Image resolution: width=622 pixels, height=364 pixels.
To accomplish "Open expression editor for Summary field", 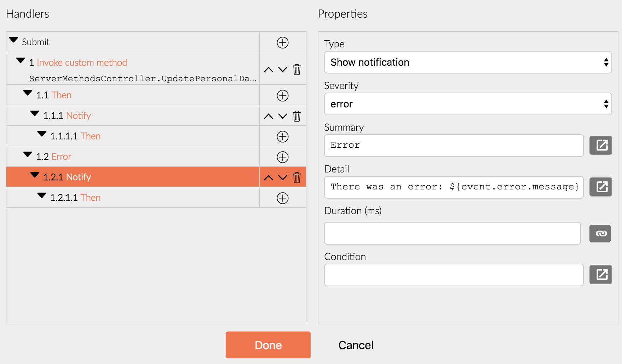I will pos(600,145).
